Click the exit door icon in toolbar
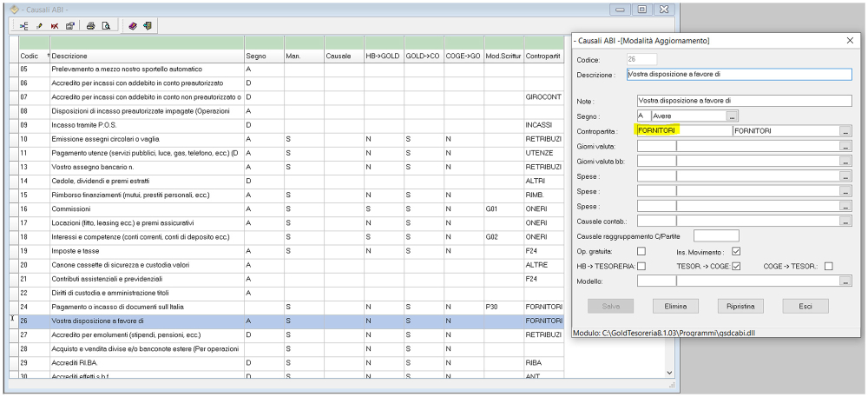 (148, 26)
